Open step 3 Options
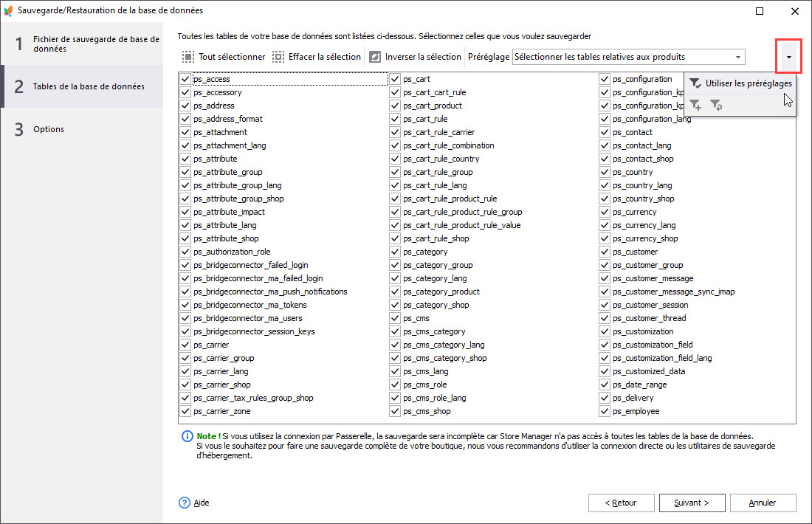The width and height of the screenshot is (812, 524). pos(82,129)
